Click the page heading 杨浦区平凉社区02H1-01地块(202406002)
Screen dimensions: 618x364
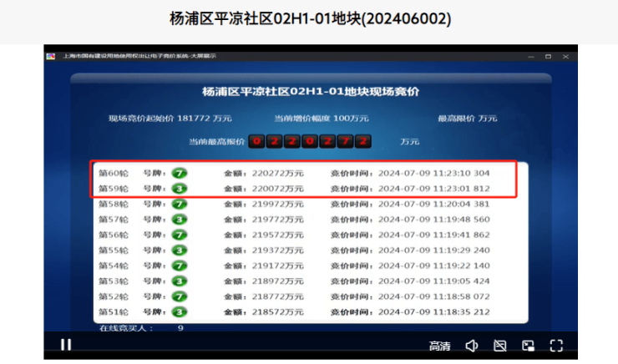pos(309,18)
